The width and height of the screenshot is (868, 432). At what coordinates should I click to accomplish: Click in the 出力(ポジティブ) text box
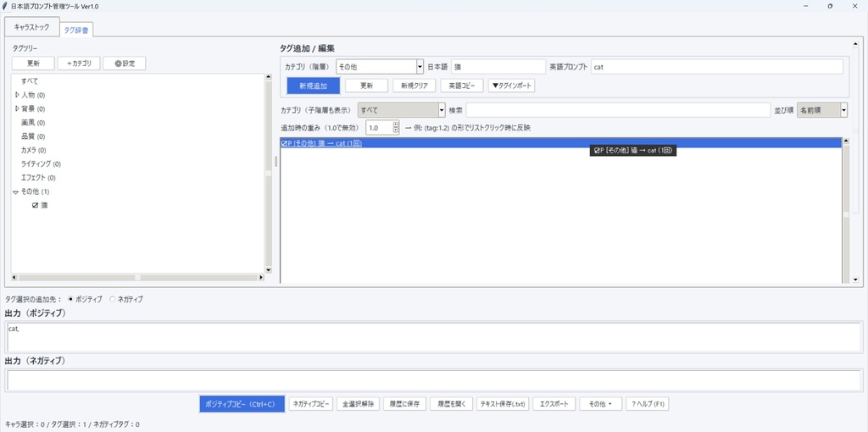tap(433, 337)
